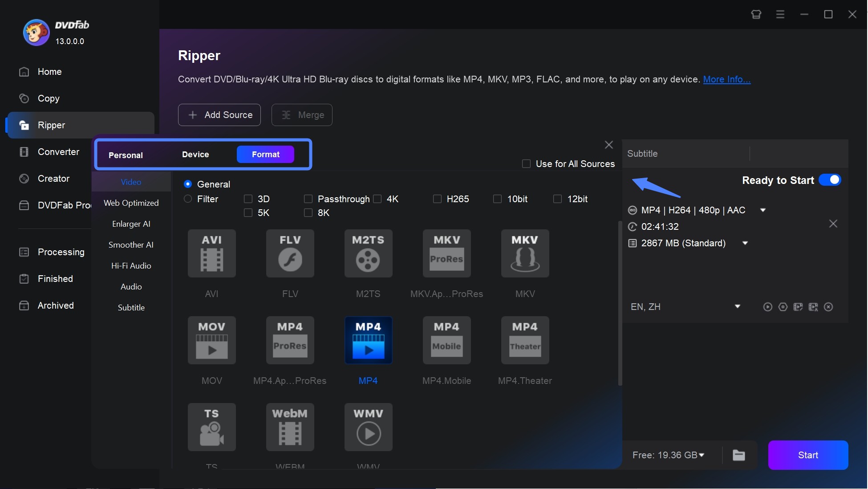Expand the subtitle language EN ZH dropdown
This screenshot has width=868, height=489.
coord(736,306)
